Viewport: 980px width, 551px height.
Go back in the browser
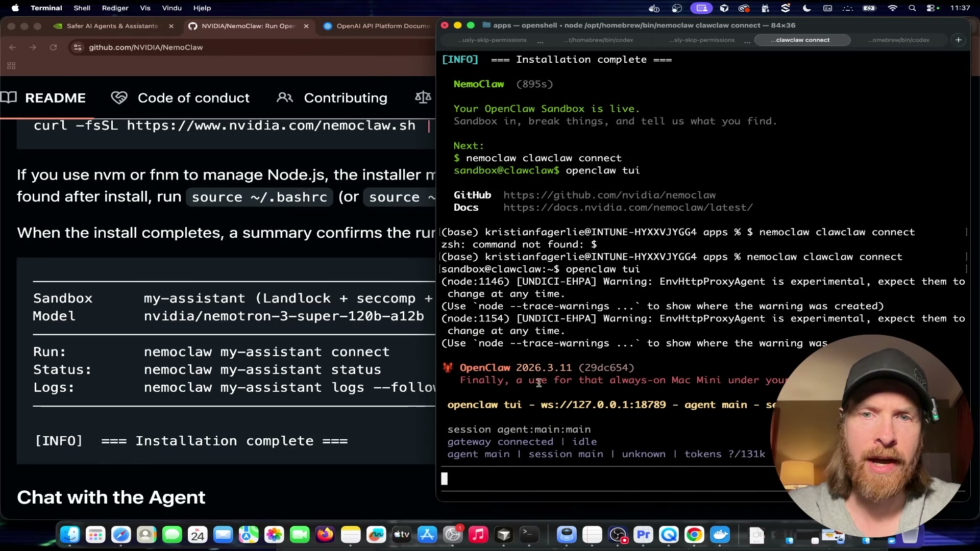click(x=13, y=47)
